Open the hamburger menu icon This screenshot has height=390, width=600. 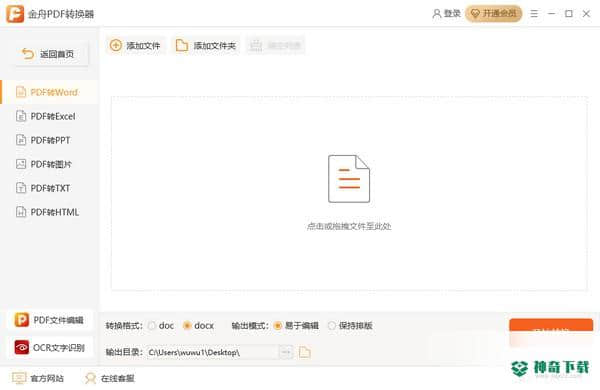point(534,14)
